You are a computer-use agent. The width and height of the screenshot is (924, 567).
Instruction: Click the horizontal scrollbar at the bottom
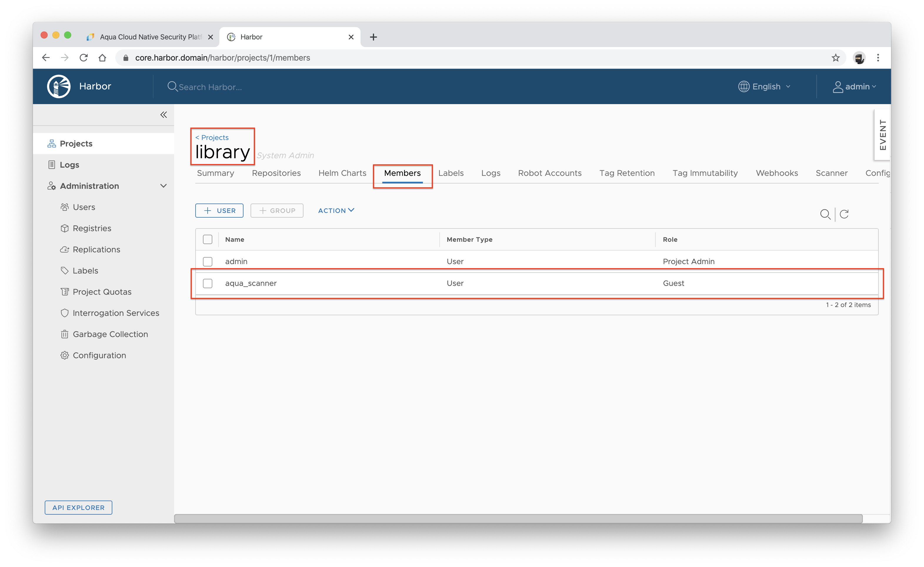click(x=518, y=519)
